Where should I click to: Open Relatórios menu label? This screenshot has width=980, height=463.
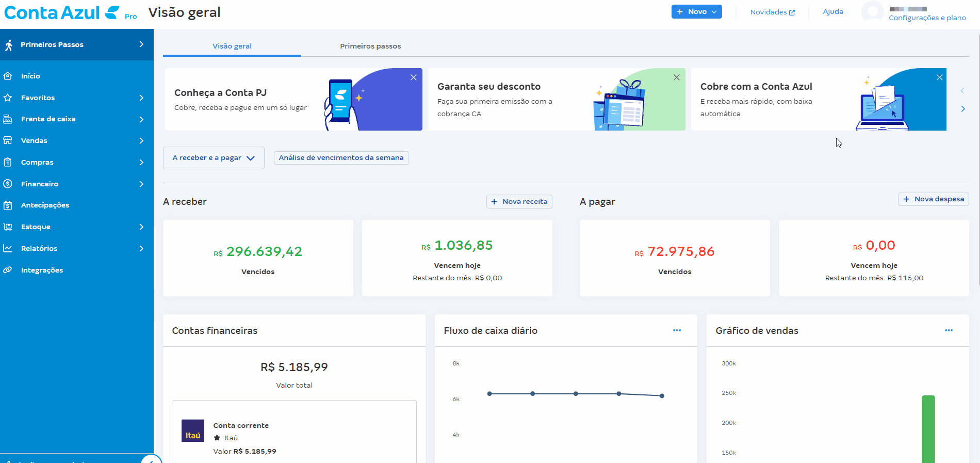[39, 248]
